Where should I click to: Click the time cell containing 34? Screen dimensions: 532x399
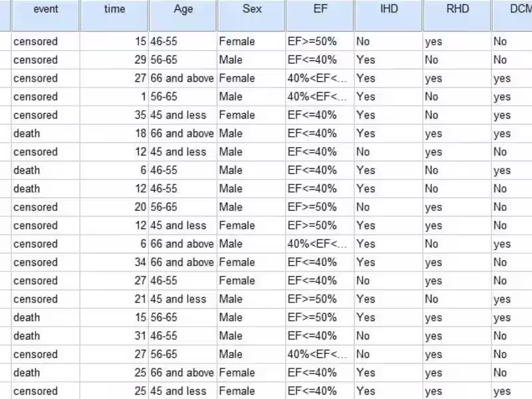[x=114, y=262]
